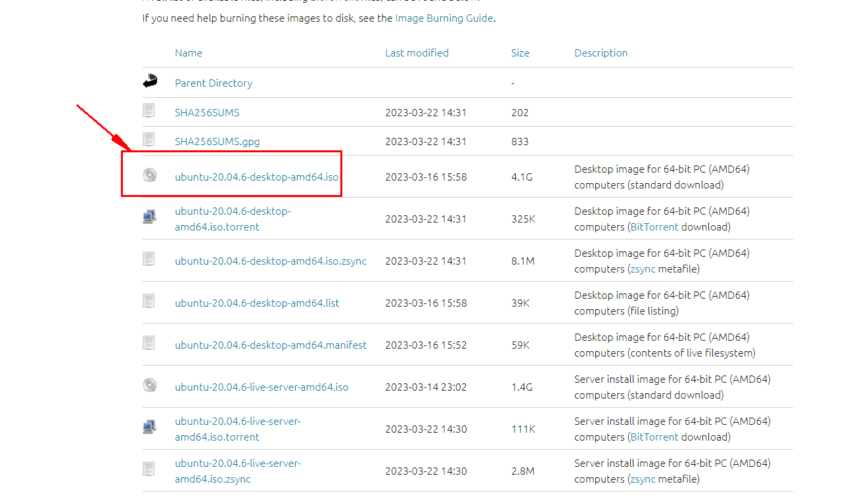868x497 pixels.
Task: Download ubuntu-20.04.6-desktop-amd64.iso
Action: [257, 177]
